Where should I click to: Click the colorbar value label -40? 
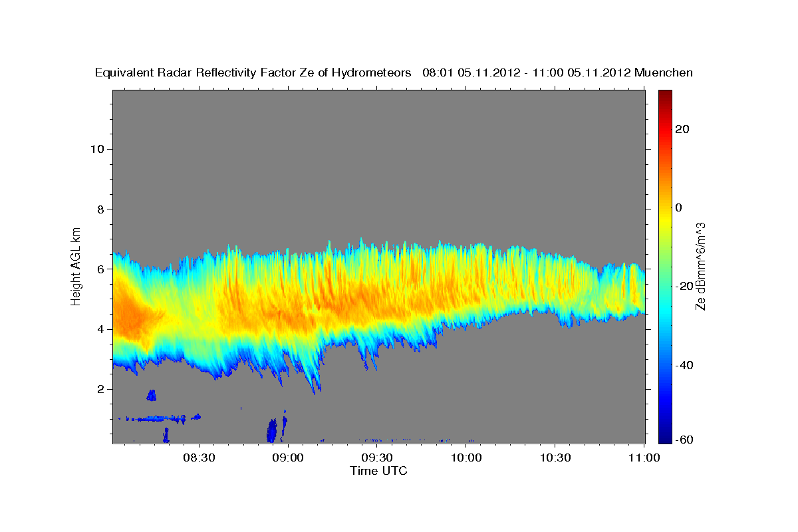click(x=684, y=365)
